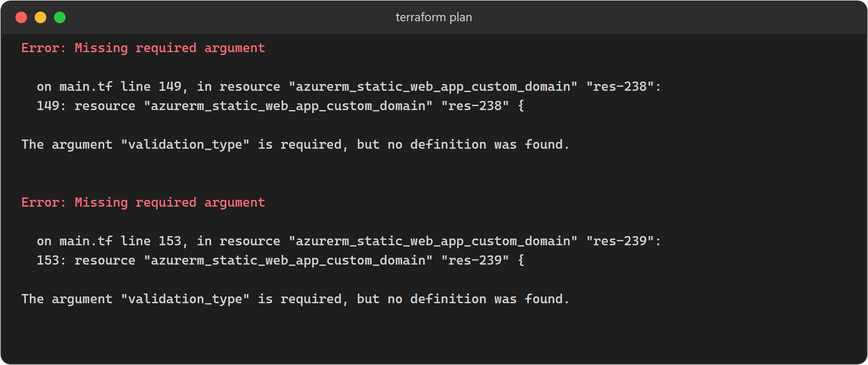Click the source line starting with "149: resource"
868x365 pixels.
pos(280,106)
